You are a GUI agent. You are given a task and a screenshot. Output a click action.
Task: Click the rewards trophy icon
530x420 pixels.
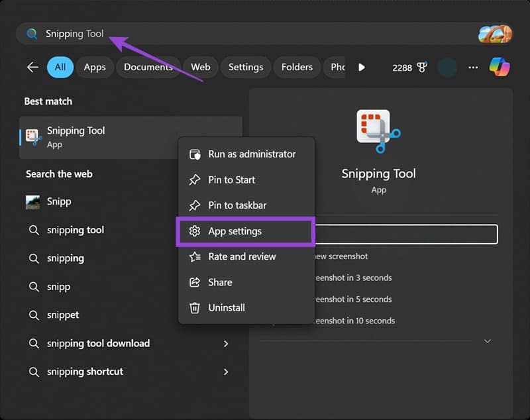422,68
